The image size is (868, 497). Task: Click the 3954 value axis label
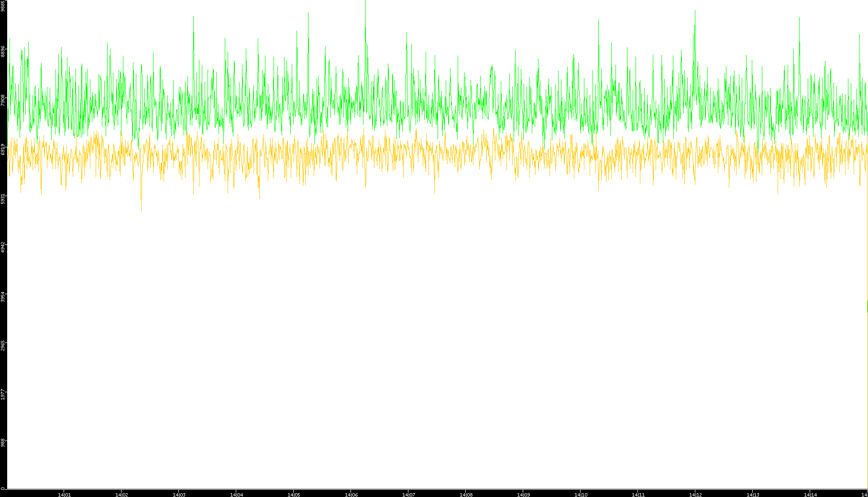coord(3,297)
